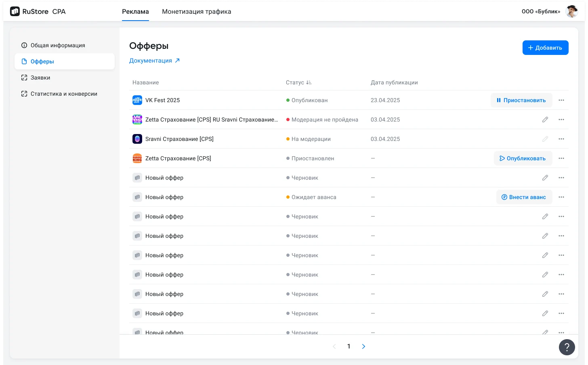This screenshot has height=365, width=588.
Task: Go to next page with the chevron
Action: pos(363,346)
